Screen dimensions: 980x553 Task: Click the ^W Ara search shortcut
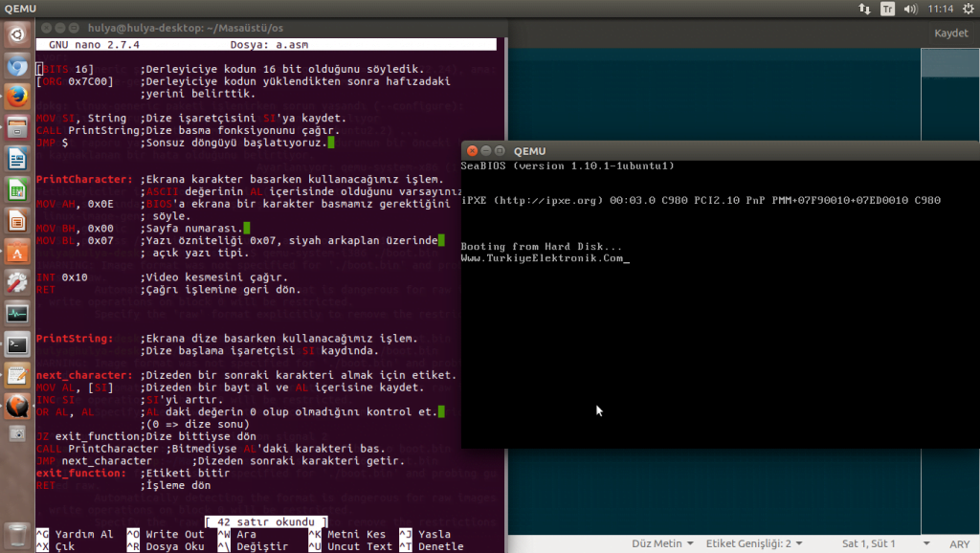(237, 534)
